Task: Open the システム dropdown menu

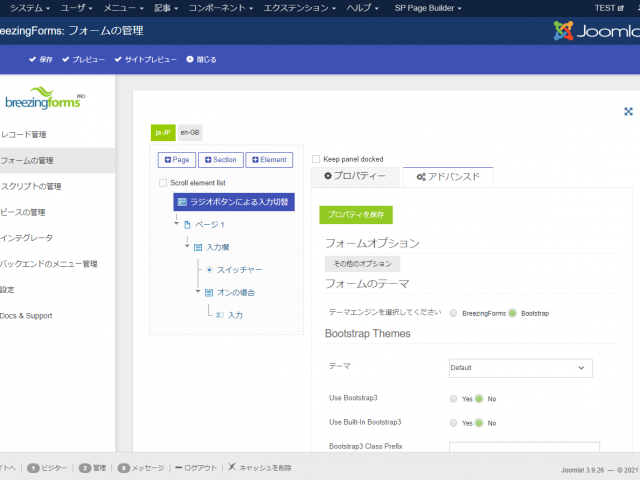Action: click(29, 8)
